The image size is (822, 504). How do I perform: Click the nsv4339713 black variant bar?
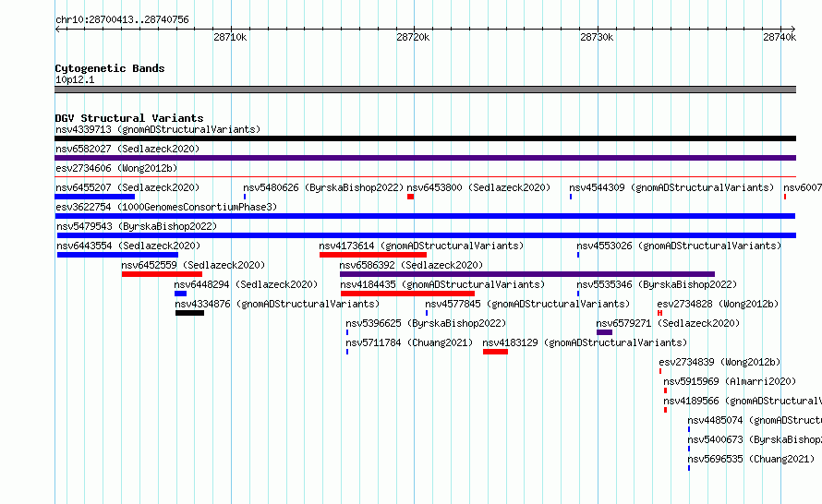point(425,138)
